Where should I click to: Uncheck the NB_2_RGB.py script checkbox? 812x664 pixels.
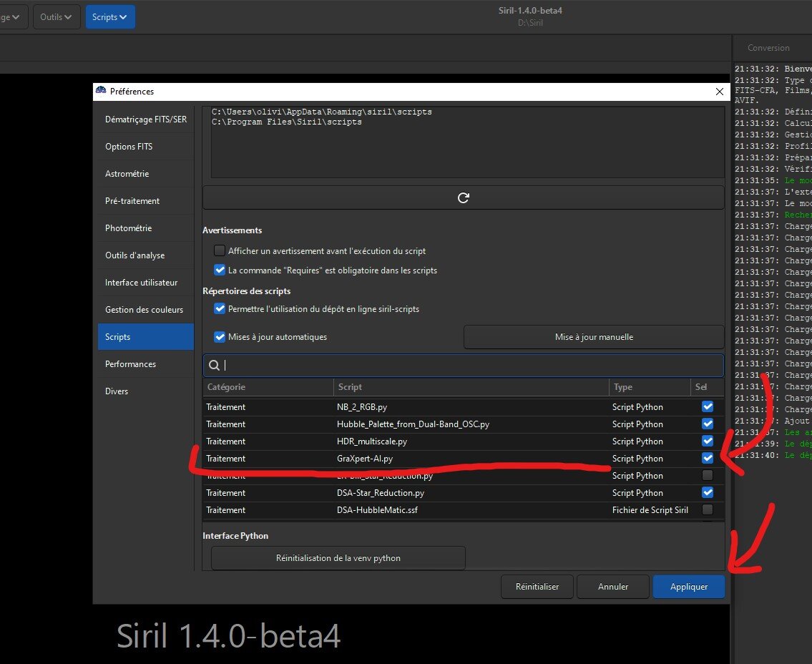click(x=708, y=406)
